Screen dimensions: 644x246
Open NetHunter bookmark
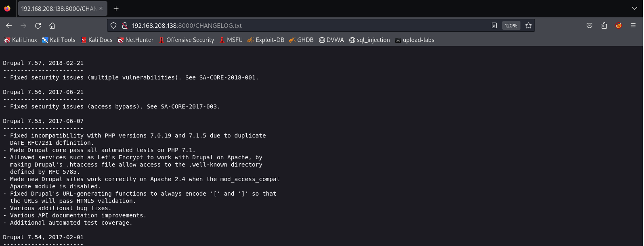point(136,40)
